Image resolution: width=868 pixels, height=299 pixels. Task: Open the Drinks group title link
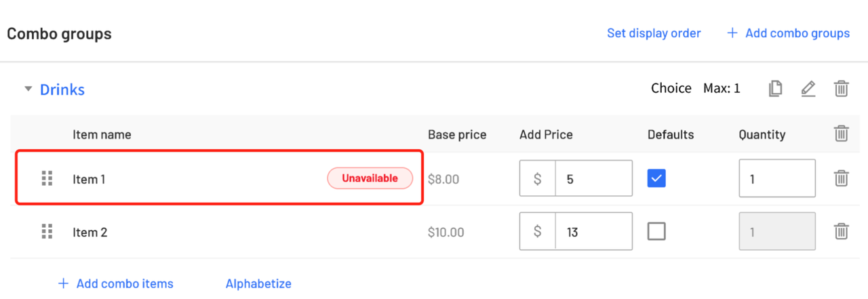pos(62,89)
